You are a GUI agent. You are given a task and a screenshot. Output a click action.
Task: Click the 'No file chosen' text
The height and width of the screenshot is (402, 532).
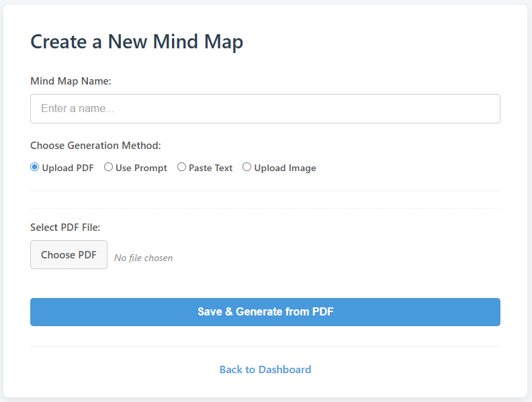click(144, 258)
